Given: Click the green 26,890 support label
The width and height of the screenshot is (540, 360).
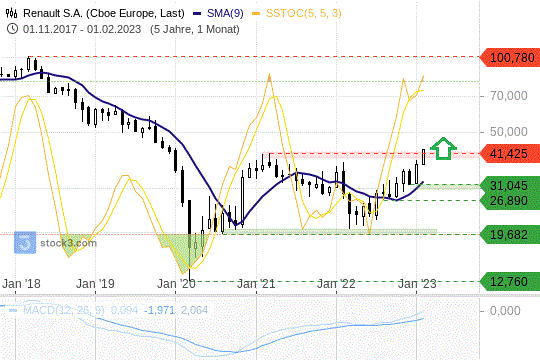Looking at the screenshot, I should tap(510, 200).
